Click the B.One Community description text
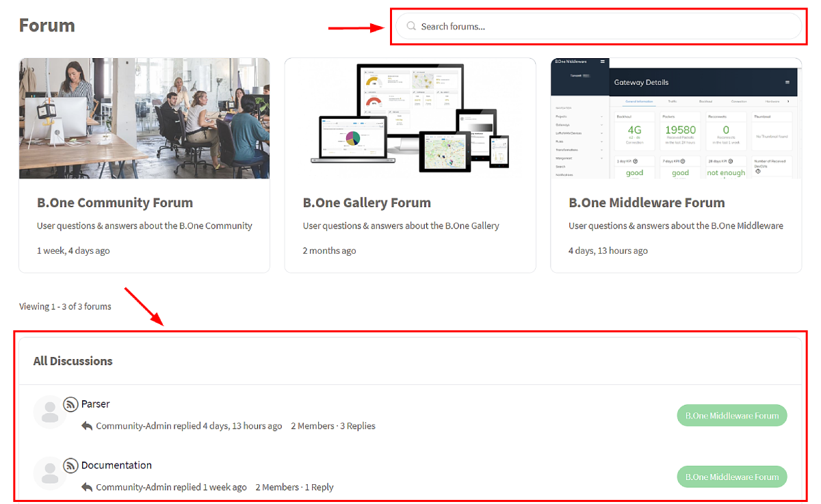 [x=144, y=226]
